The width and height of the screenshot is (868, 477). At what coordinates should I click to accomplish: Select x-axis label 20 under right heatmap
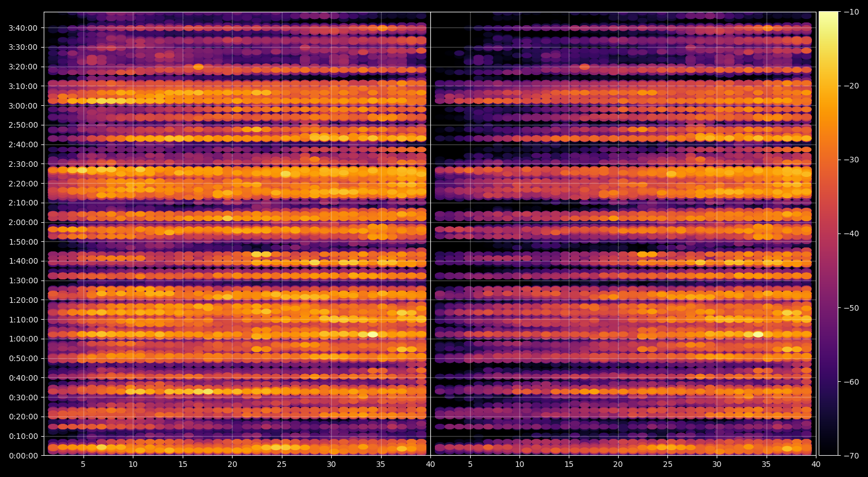coord(618,464)
